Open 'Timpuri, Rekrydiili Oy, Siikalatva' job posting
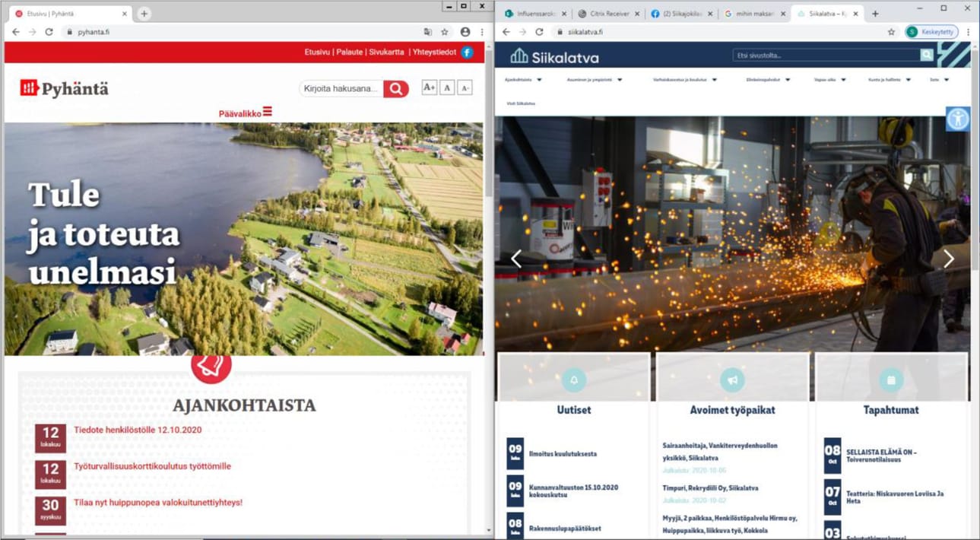This screenshot has height=540, width=980. tap(710, 488)
